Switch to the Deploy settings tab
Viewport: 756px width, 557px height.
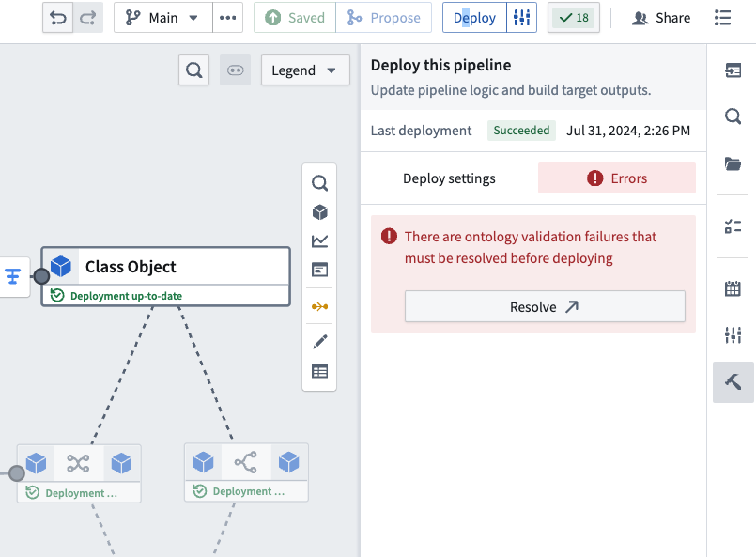coord(449,178)
